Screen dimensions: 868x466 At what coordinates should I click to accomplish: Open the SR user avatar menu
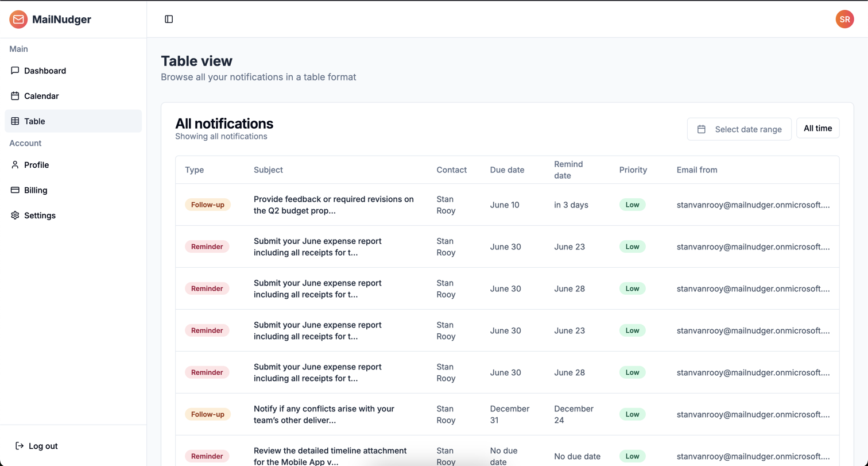coord(844,19)
